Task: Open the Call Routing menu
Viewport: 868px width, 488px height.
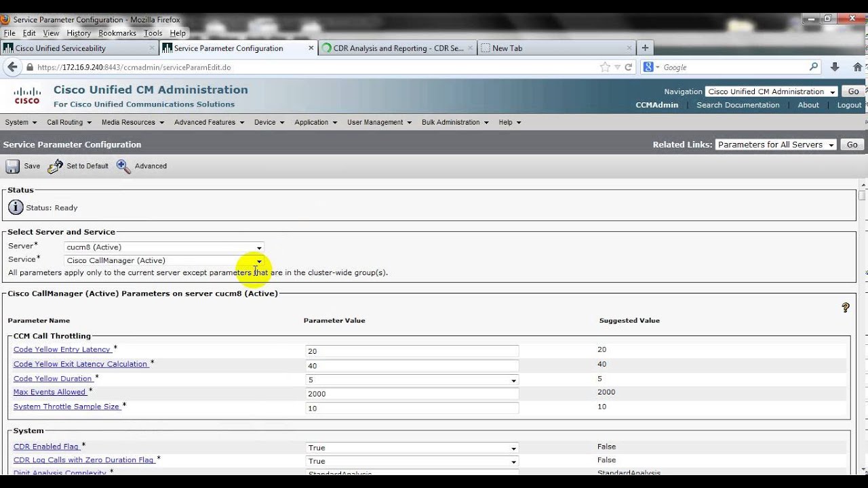Action: tap(69, 123)
